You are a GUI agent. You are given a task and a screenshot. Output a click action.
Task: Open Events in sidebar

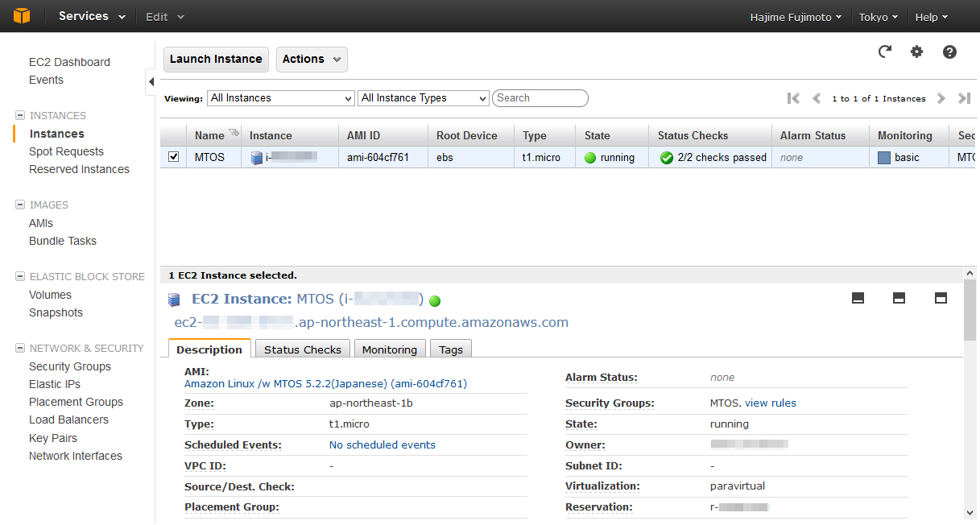(x=46, y=80)
